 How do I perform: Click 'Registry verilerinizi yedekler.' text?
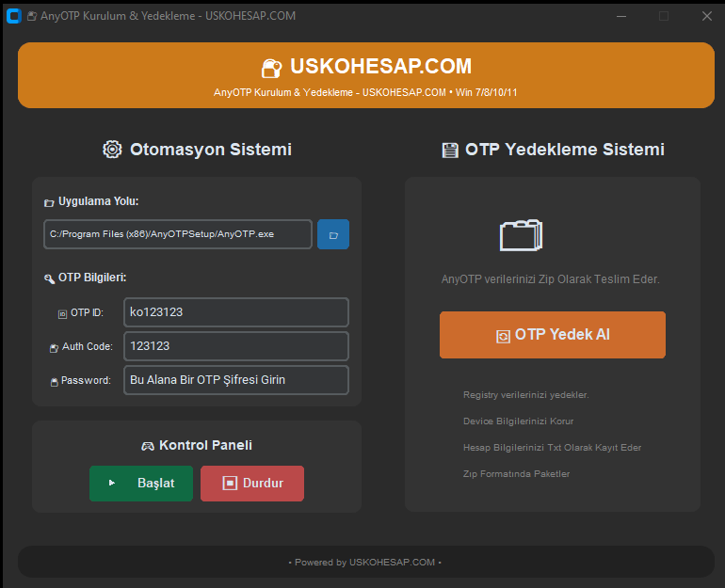click(x=525, y=395)
